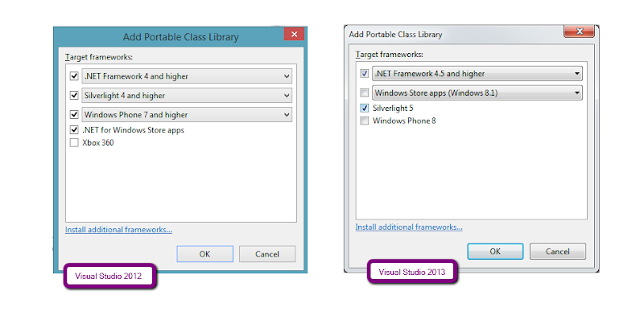Expand the .NET Framework 4.5 and higher dropdown

477,73
